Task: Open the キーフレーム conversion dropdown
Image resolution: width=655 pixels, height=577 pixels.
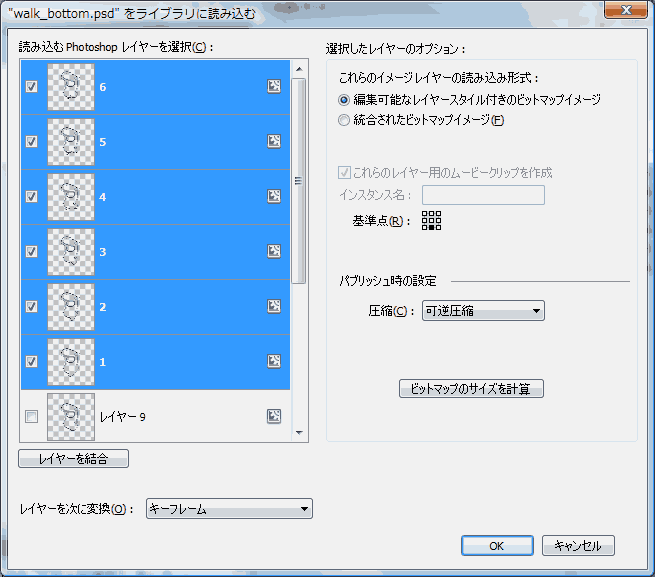Action: (x=229, y=510)
